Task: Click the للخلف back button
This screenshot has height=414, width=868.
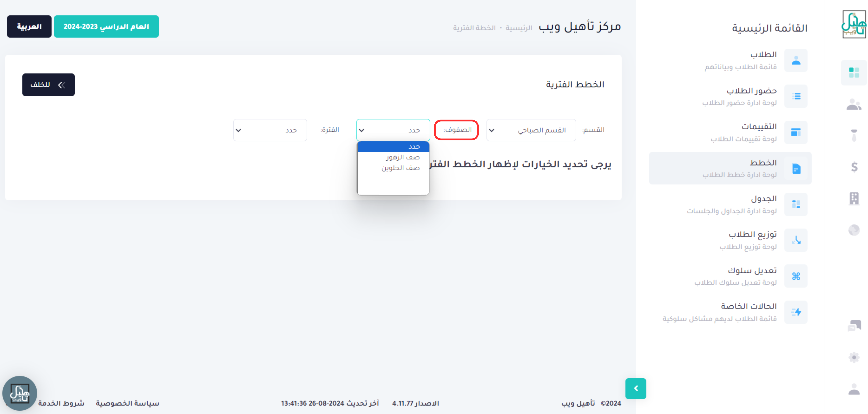Action: [48, 85]
